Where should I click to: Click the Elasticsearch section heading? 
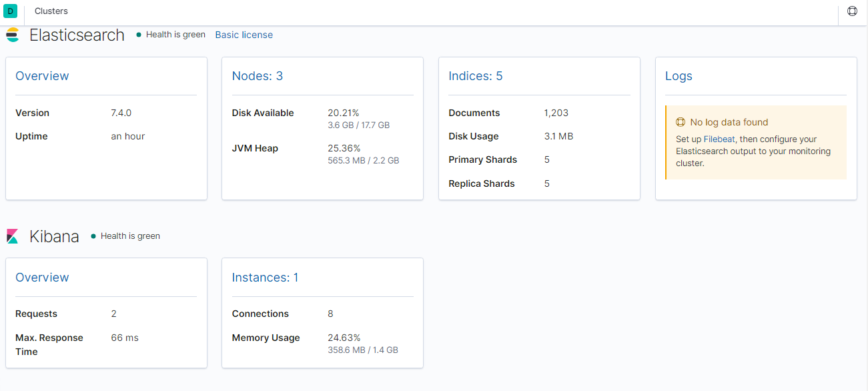77,35
